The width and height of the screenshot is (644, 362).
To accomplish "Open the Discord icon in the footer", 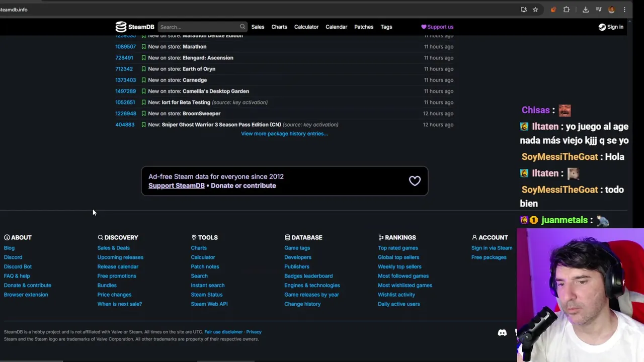I will [x=502, y=333].
